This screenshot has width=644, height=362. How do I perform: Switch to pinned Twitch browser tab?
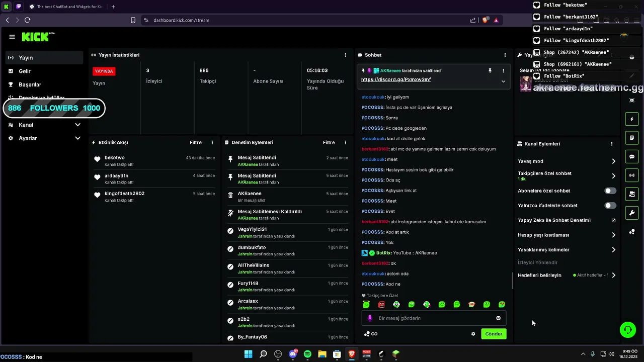[x=19, y=7]
